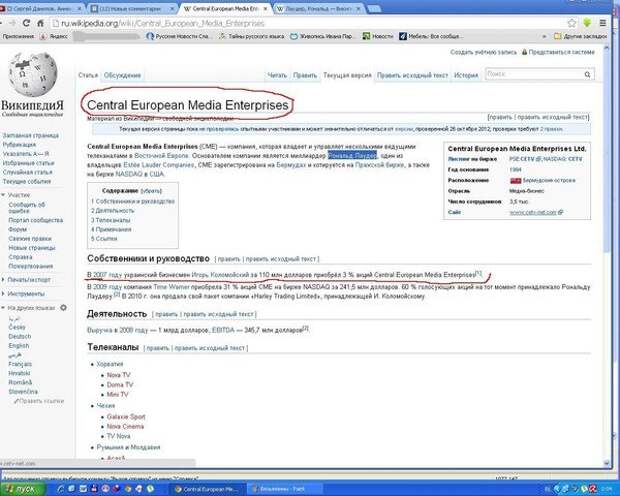Jump to Примечания in contents
Screen dimensions: 620x496
coord(111,229)
